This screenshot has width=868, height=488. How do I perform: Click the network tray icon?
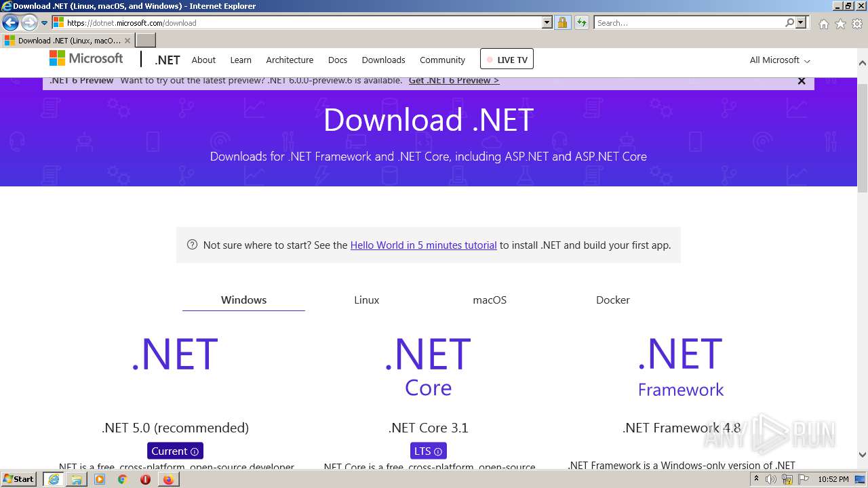coord(787,479)
